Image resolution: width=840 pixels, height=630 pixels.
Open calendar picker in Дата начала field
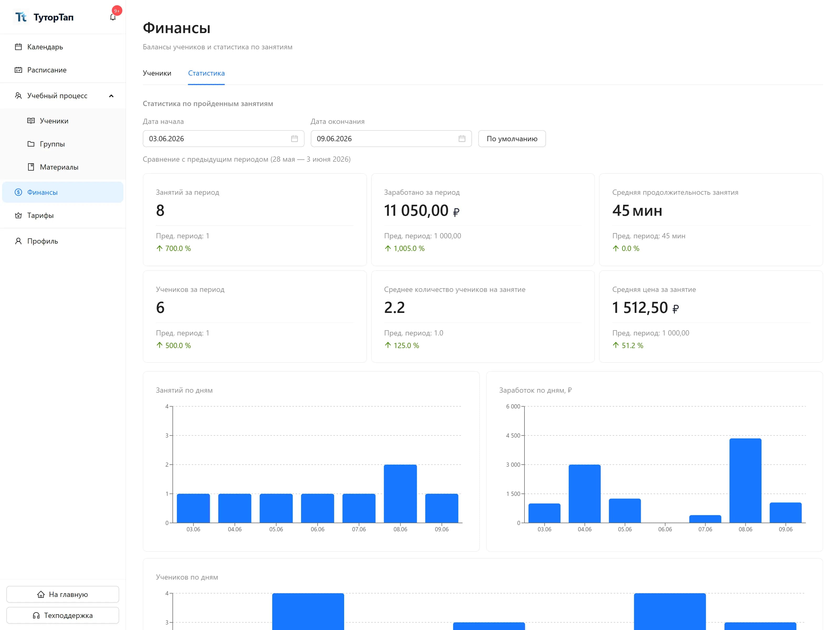(294, 139)
